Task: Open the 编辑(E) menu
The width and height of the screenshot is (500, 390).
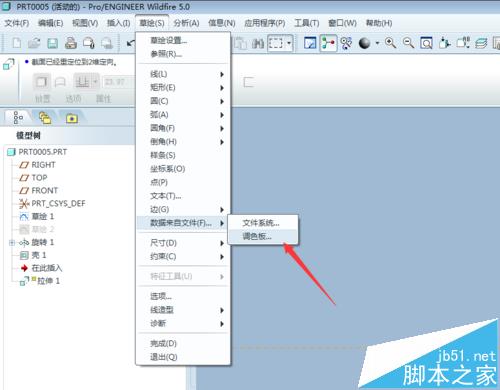Action: point(50,23)
